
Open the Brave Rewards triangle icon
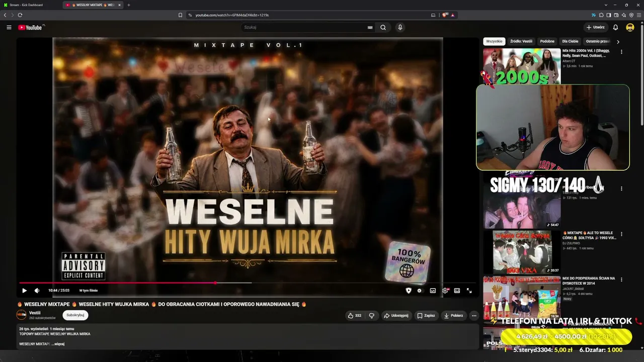[452, 15]
